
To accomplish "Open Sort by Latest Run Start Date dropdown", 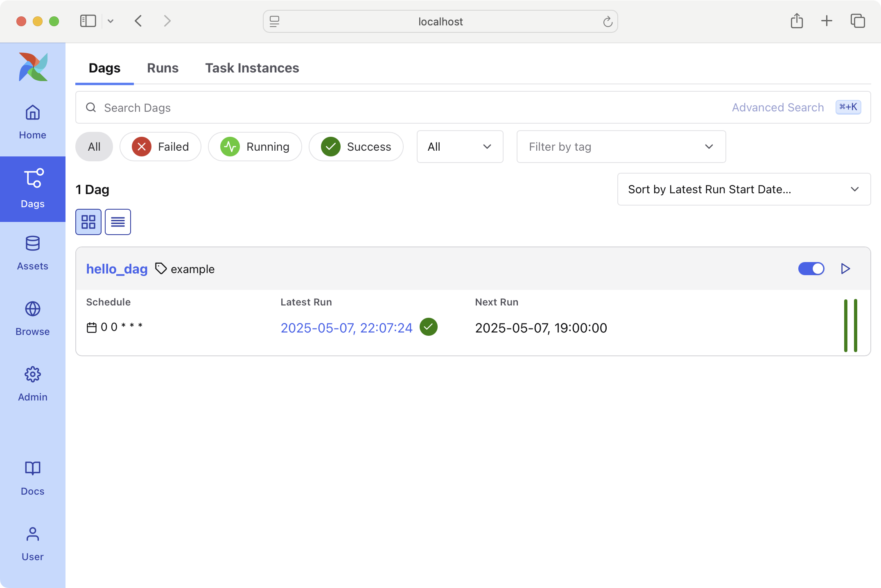I will pyautogui.click(x=743, y=189).
